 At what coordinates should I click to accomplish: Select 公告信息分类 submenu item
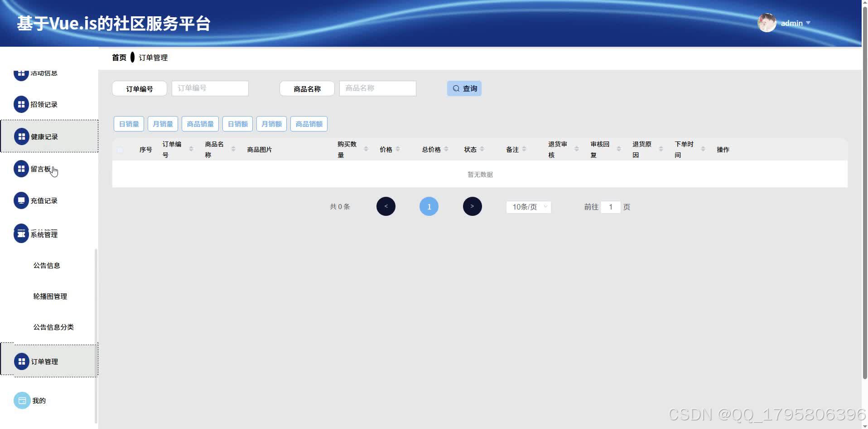(x=53, y=327)
